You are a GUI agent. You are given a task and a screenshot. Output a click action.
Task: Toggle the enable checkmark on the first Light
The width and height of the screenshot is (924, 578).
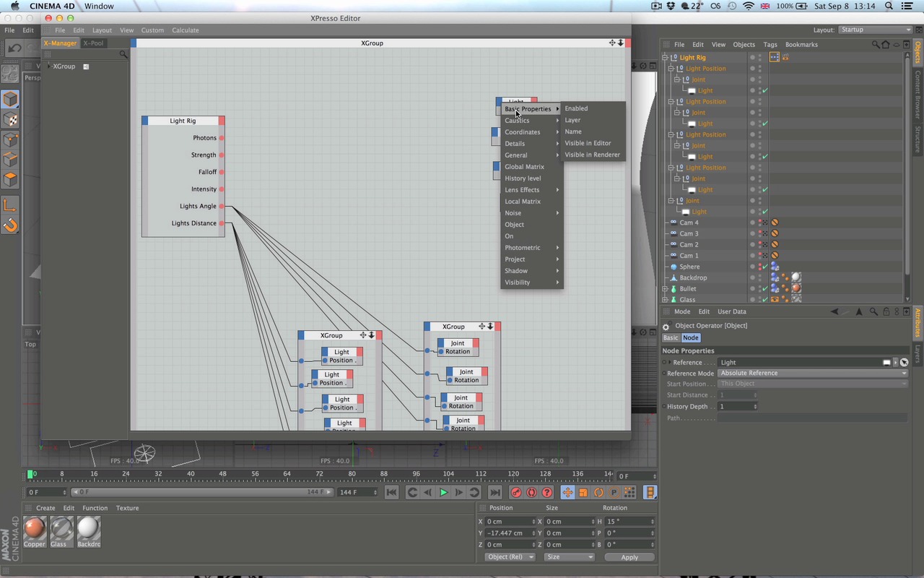[x=764, y=90]
